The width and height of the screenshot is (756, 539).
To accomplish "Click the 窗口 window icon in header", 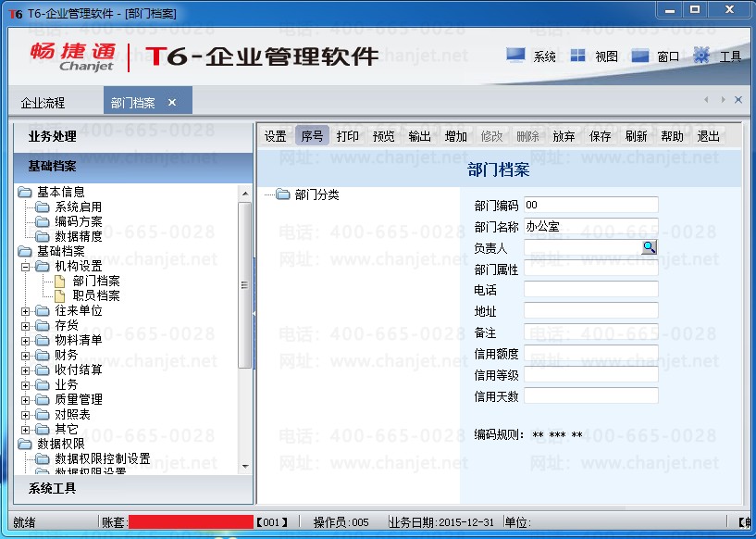I will point(639,56).
